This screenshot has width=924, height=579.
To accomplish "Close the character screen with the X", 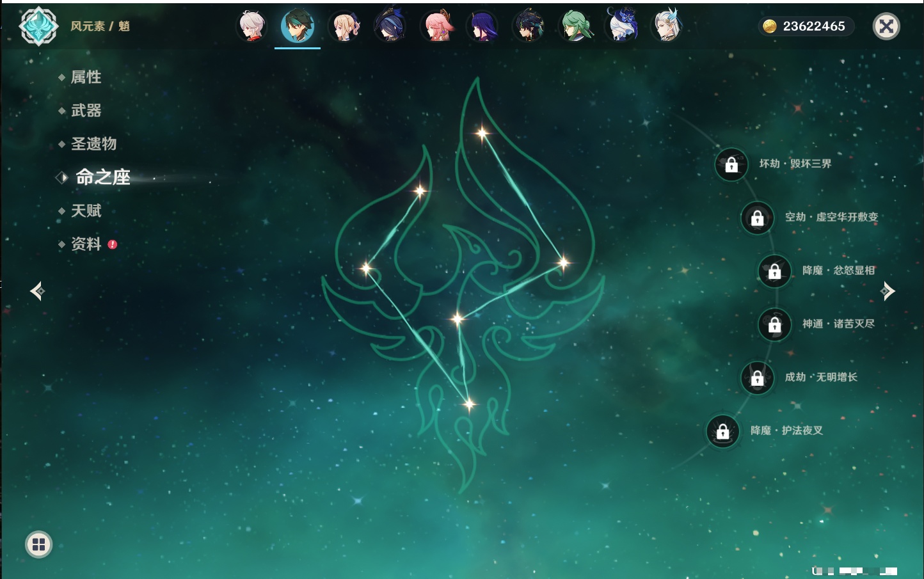I will point(886,26).
